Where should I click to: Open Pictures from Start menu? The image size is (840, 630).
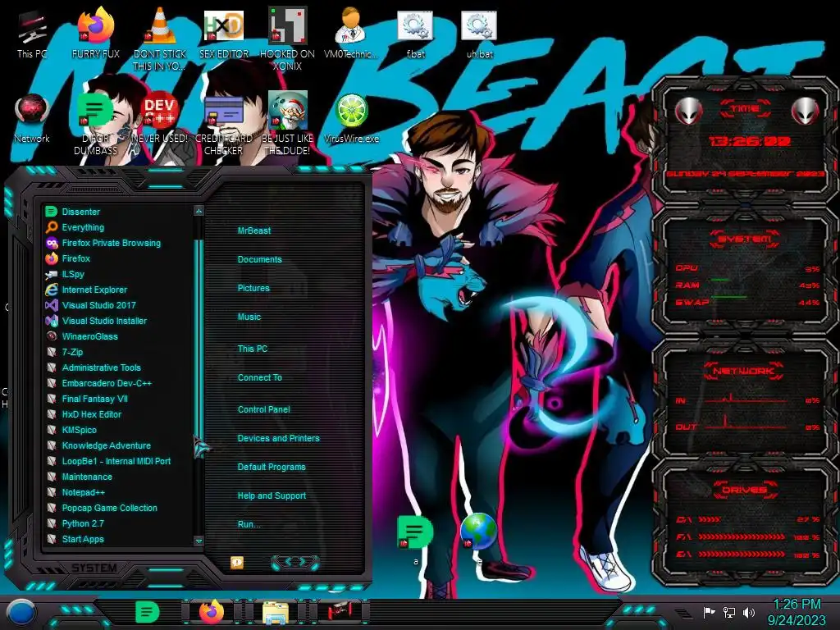point(253,288)
